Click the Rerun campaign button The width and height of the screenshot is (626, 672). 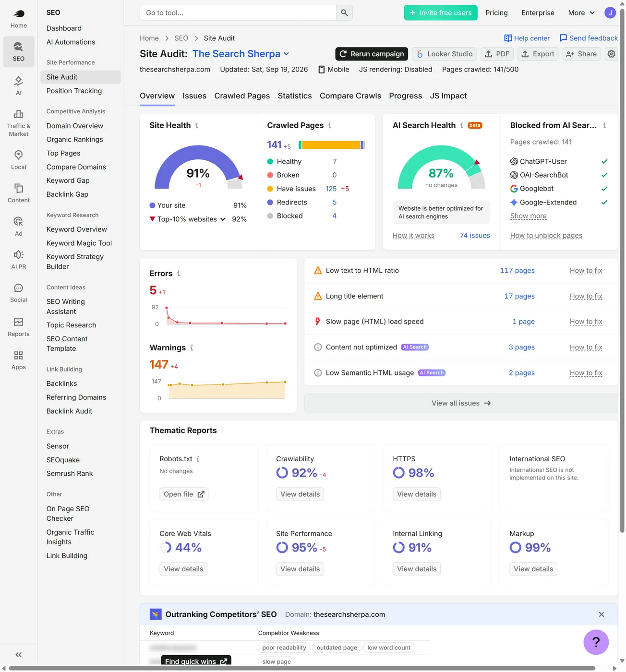[372, 54]
